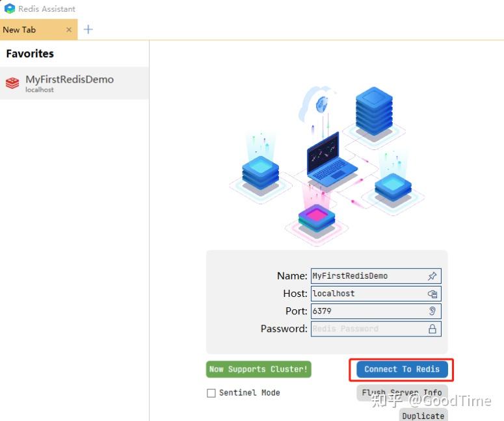504x421 pixels.
Task: Click the lock icon in Password field
Action: pyautogui.click(x=432, y=329)
